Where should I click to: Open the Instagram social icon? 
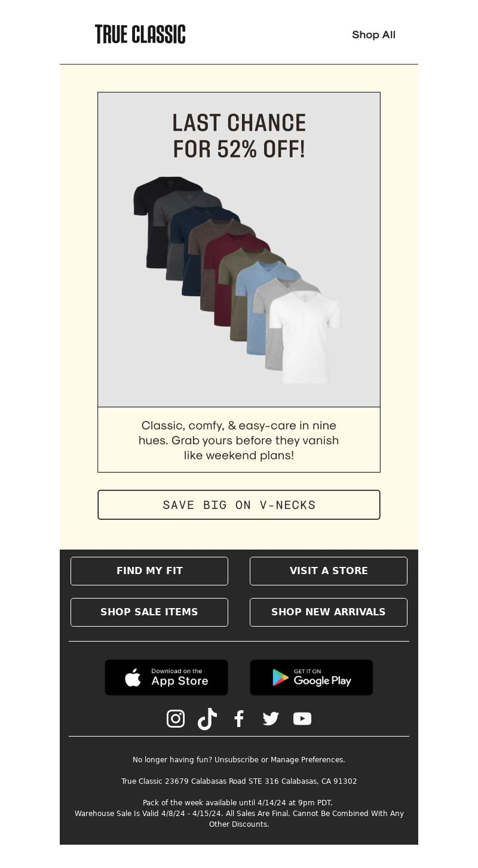click(175, 719)
